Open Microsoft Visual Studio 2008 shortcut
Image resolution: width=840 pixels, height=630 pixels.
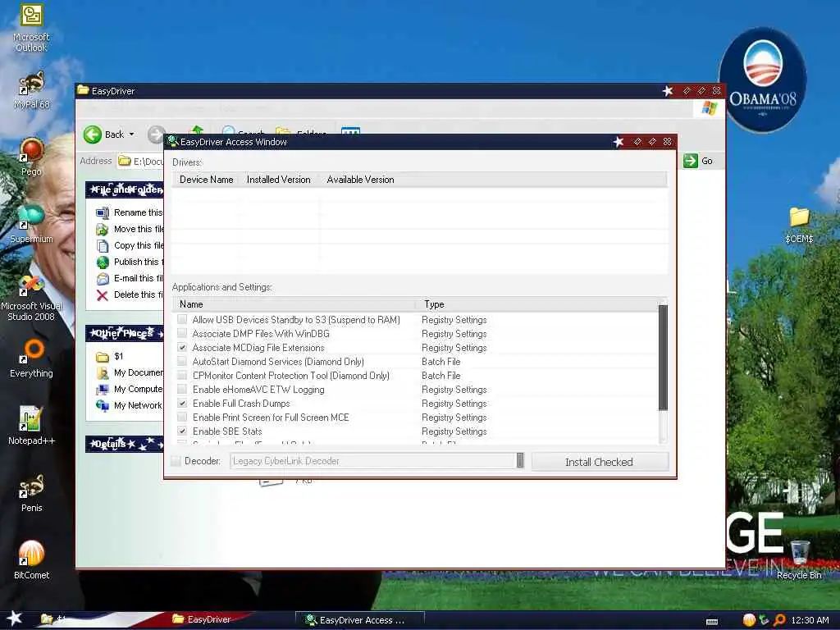click(31, 297)
